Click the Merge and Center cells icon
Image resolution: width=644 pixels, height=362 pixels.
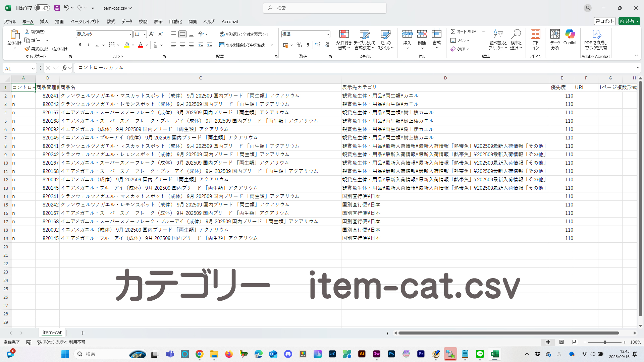point(222,45)
